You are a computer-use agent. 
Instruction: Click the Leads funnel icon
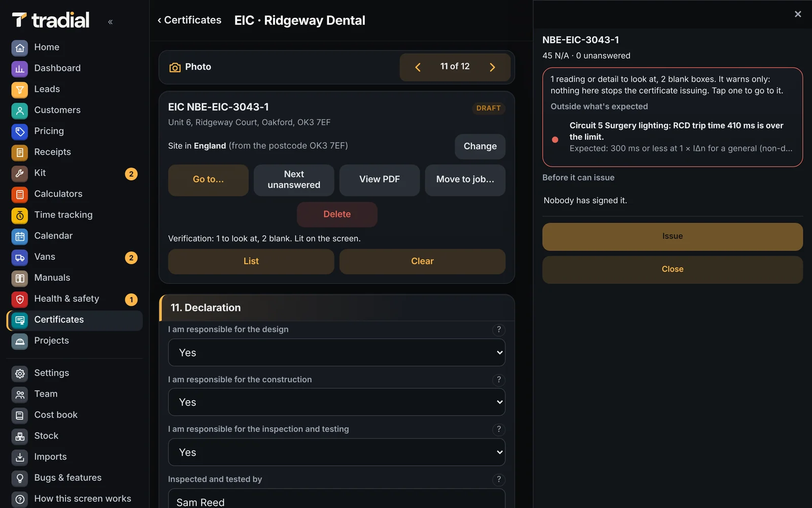[20, 89]
